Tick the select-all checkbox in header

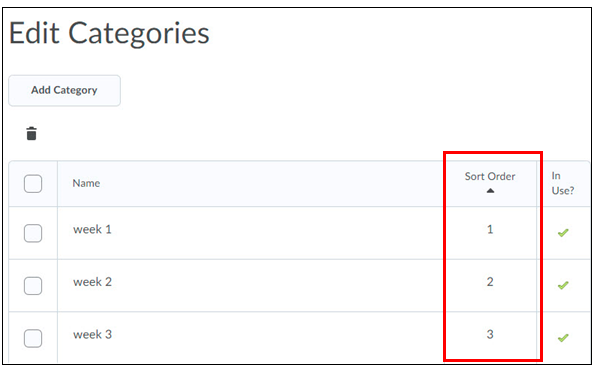pyautogui.click(x=33, y=184)
